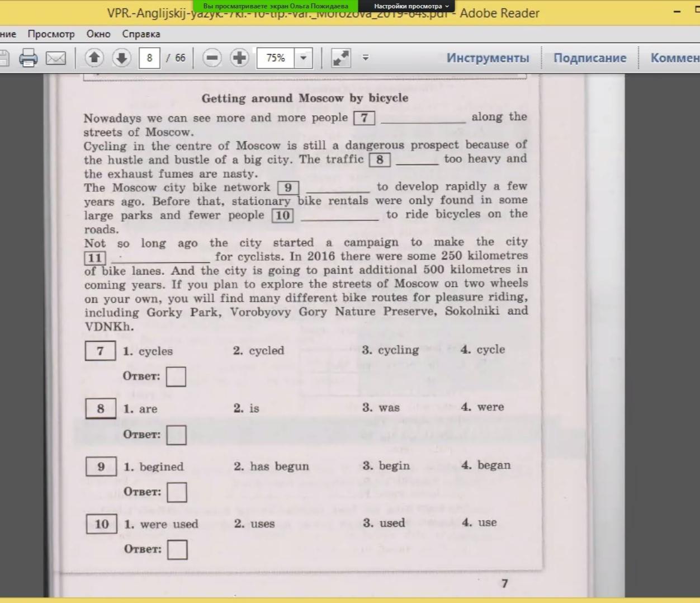
Task: Click option '4. began' in question 9
Action: pyautogui.click(x=486, y=465)
